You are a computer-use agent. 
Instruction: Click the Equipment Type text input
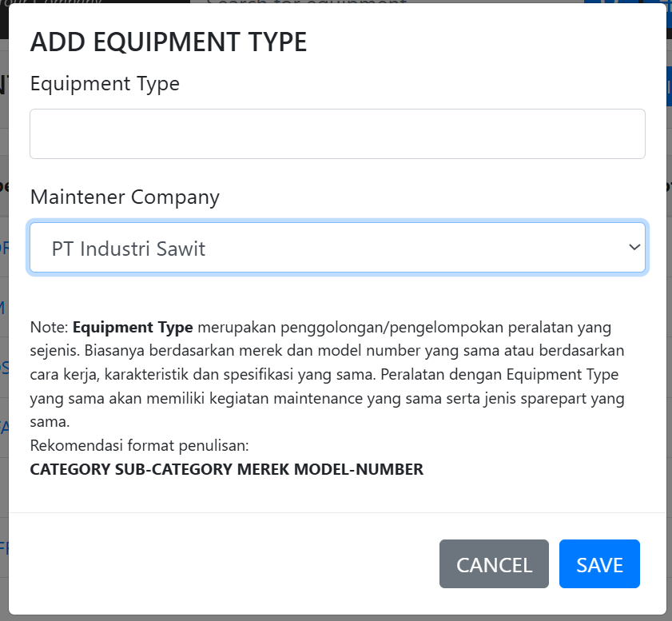click(336, 133)
